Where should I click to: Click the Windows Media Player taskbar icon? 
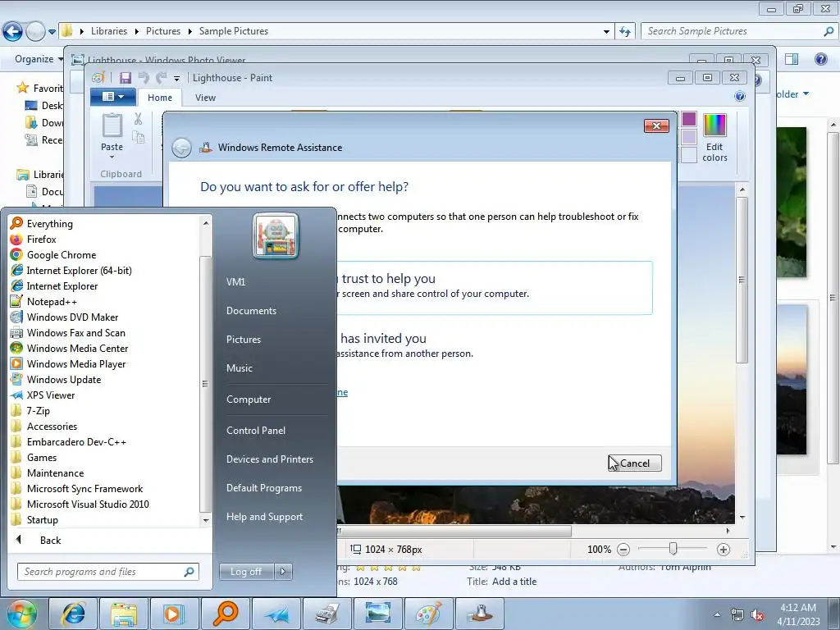click(x=175, y=614)
